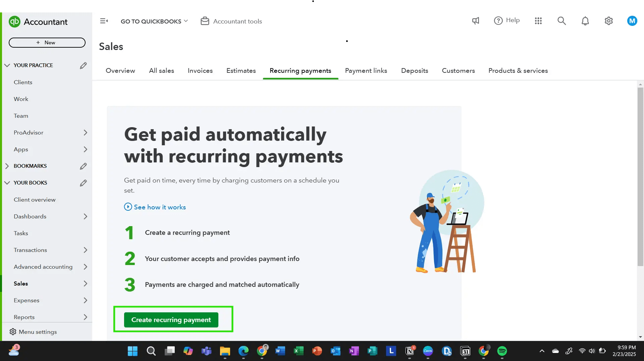This screenshot has height=361, width=644.
Task: Expand the Reports submenu arrow
Action: click(x=85, y=317)
